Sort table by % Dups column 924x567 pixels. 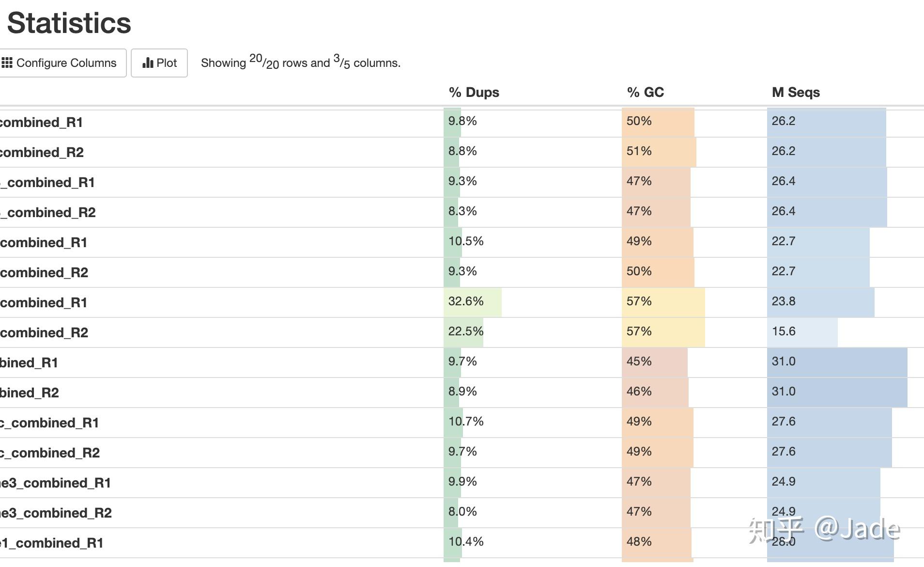coord(474,92)
